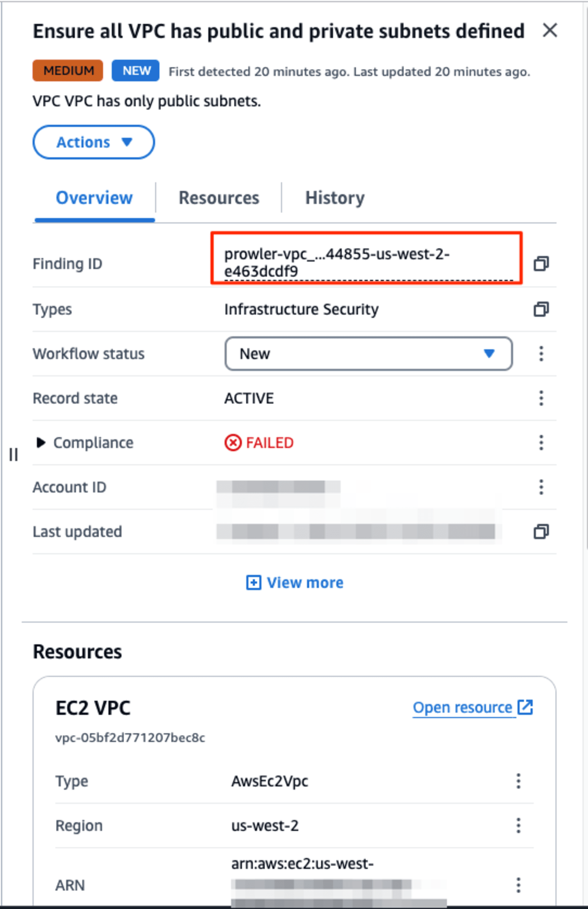Switch to the Resources tab
The height and width of the screenshot is (909, 588).
[219, 198]
